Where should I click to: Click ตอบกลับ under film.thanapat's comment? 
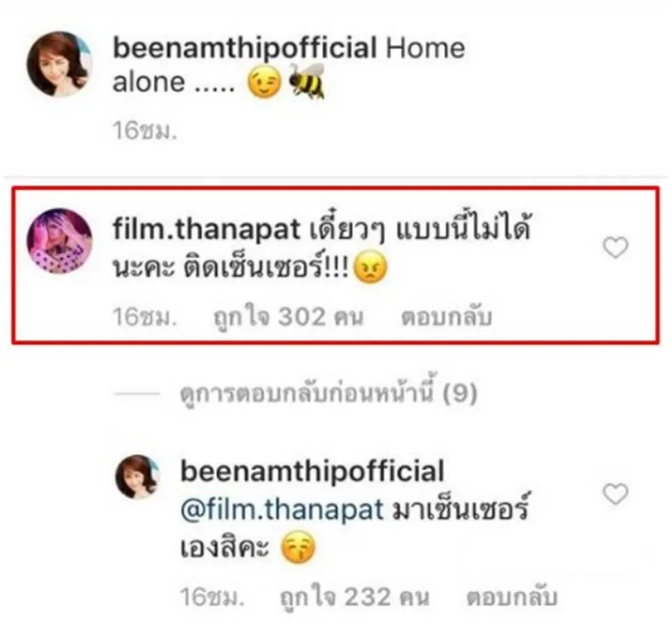447,318
